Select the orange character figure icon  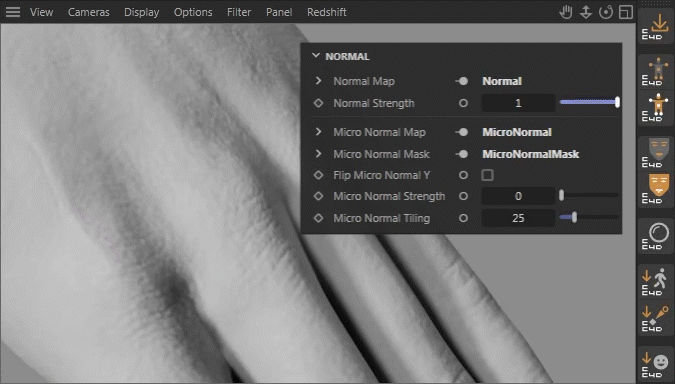[x=656, y=107]
